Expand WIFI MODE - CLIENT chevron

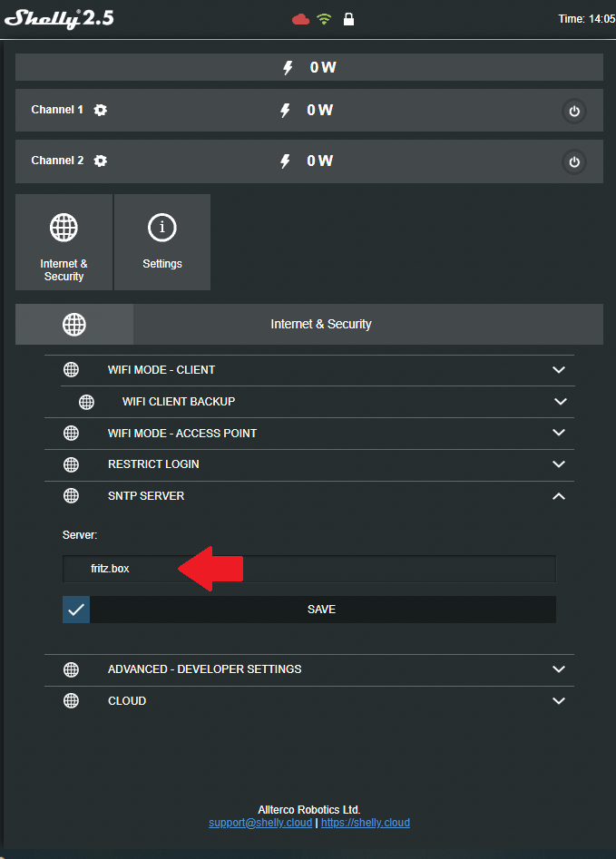tap(559, 370)
